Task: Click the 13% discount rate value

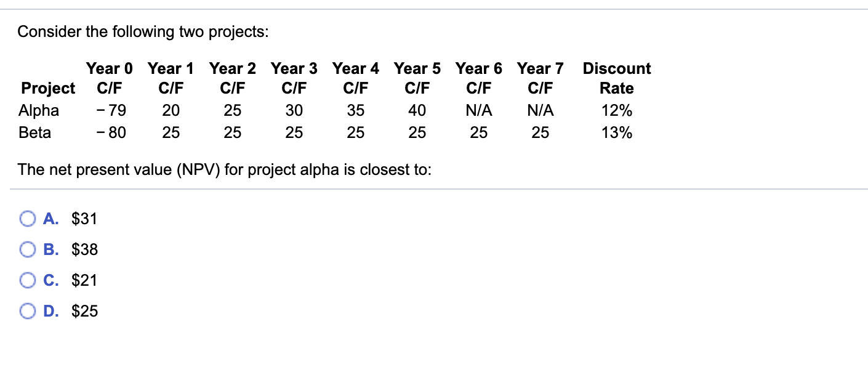Action: [x=616, y=132]
